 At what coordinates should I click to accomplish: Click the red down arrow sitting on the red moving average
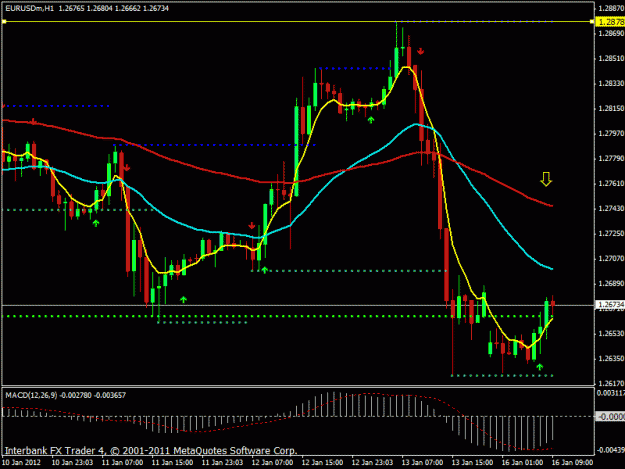(x=34, y=122)
